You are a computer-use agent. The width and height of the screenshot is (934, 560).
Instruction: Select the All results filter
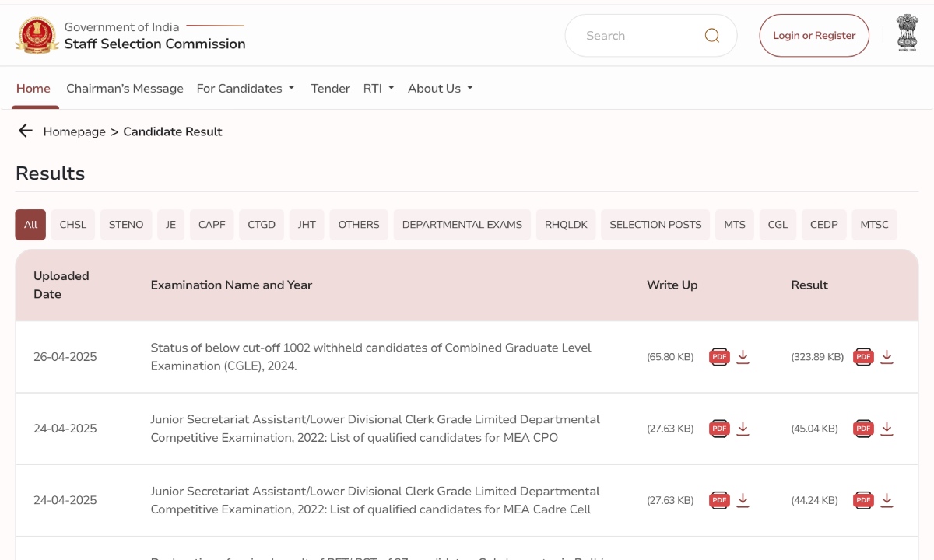(x=30, y=224)
